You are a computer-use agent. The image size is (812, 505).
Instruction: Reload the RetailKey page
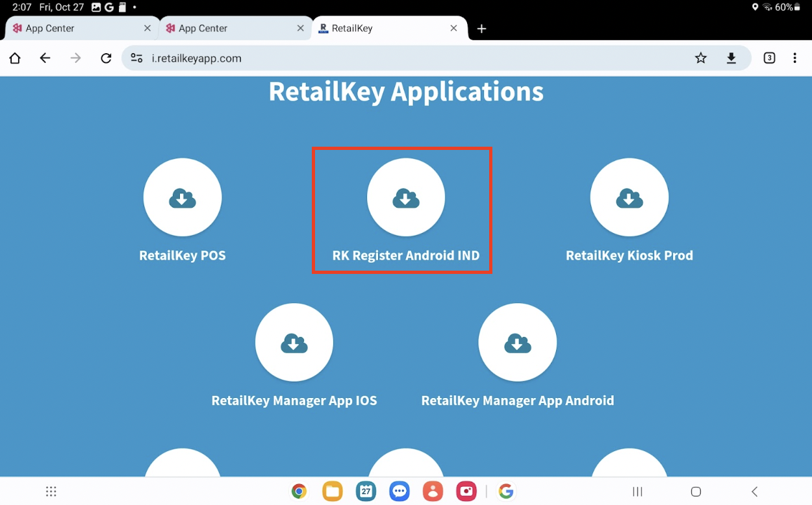tap(106, 58)
